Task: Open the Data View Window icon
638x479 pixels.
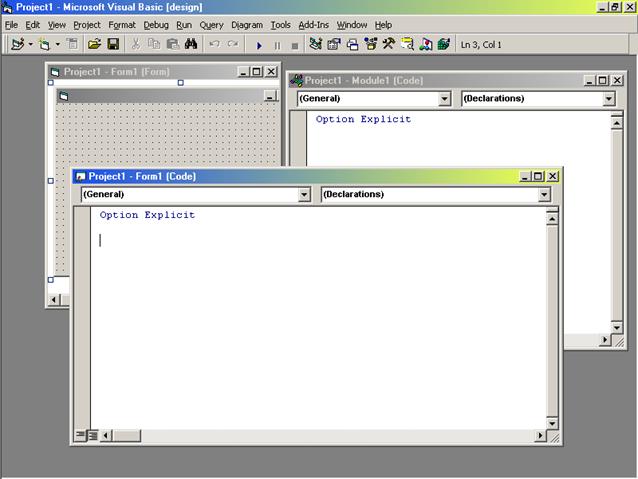Action: [407, 44]
